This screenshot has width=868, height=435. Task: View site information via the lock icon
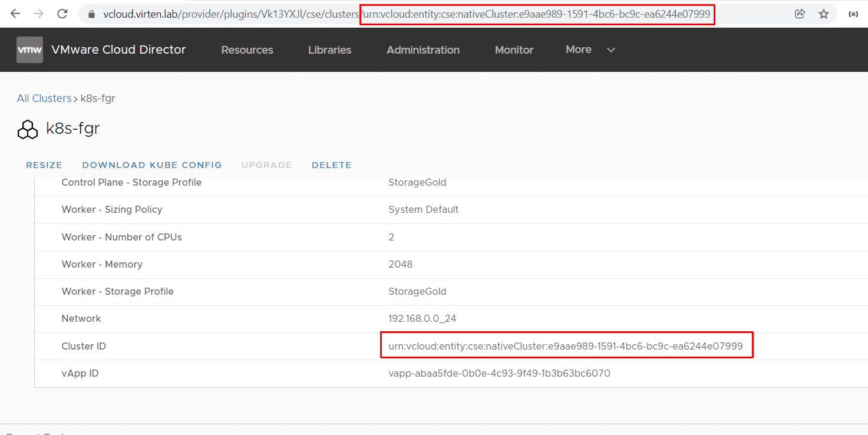tap(91, 14)
